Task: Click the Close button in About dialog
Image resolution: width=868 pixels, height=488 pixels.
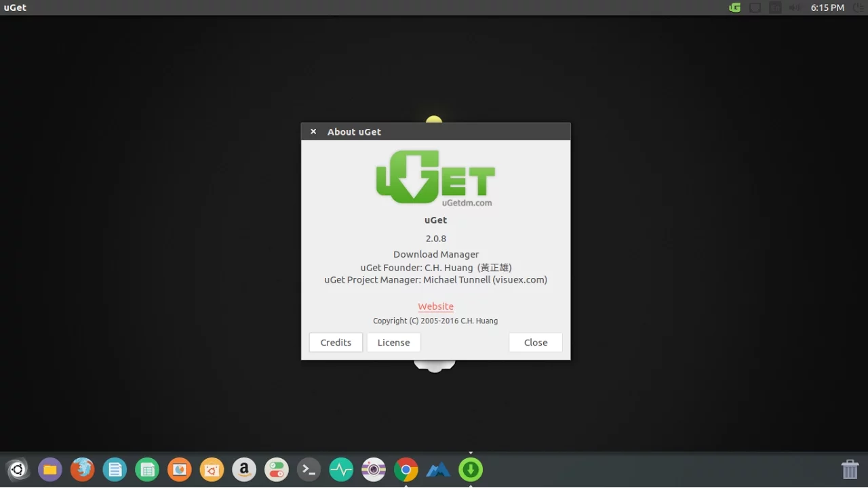Action: [x=536, y=342]
